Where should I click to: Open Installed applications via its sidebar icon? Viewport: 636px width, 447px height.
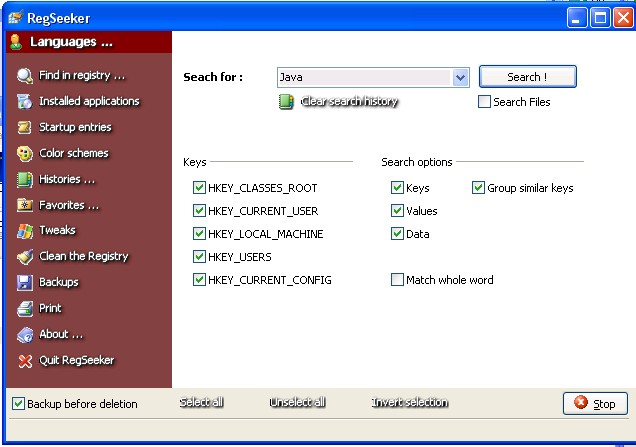[25, 101]
